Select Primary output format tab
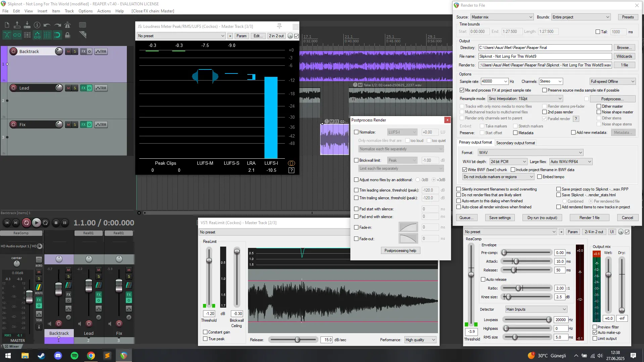This screenshot has height=362, width=644. click(476, 142)
